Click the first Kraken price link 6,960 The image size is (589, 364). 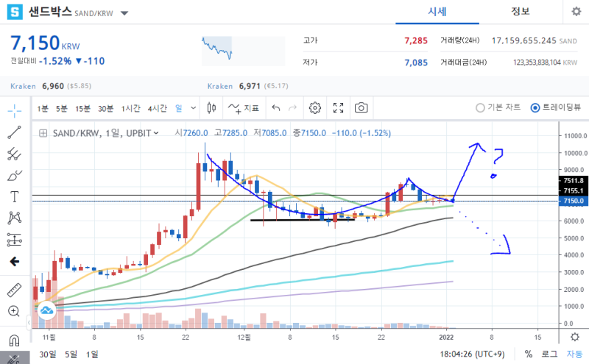click(x=53, y=86)
